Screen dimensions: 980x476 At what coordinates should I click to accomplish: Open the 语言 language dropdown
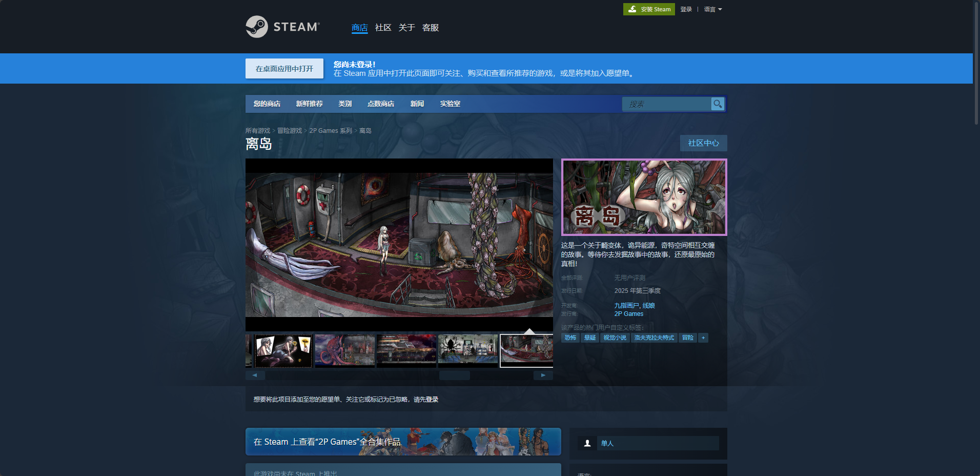pyautogui.click(x=712, y=9)
